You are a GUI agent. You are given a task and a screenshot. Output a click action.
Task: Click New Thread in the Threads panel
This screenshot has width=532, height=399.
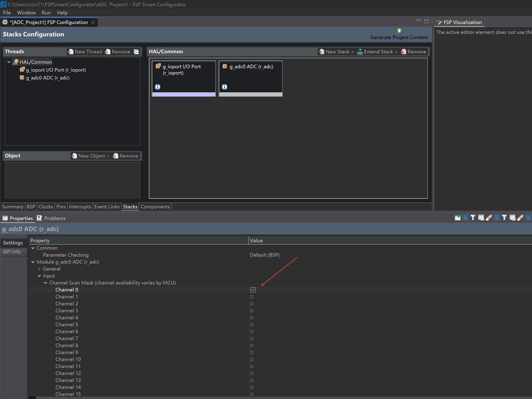pos(85,52)
